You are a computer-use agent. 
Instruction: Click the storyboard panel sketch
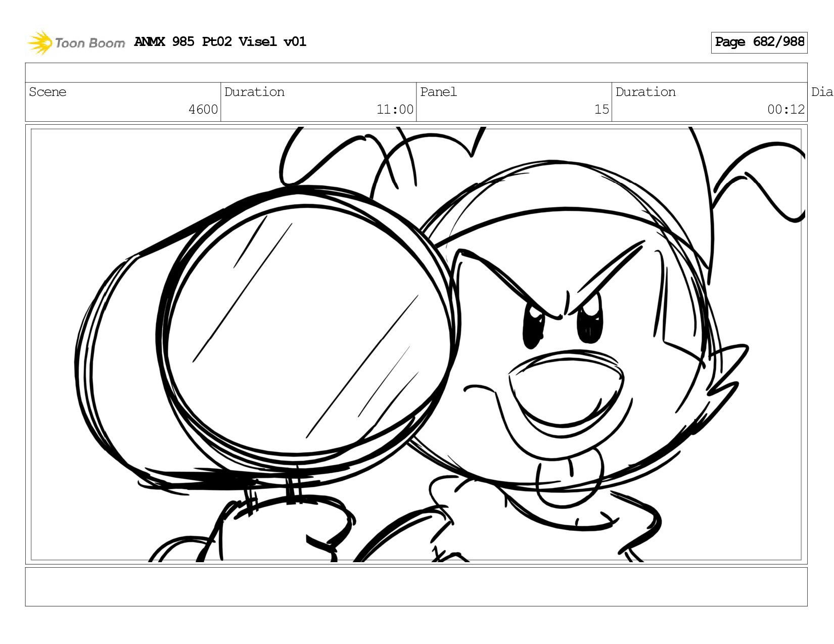416,344
